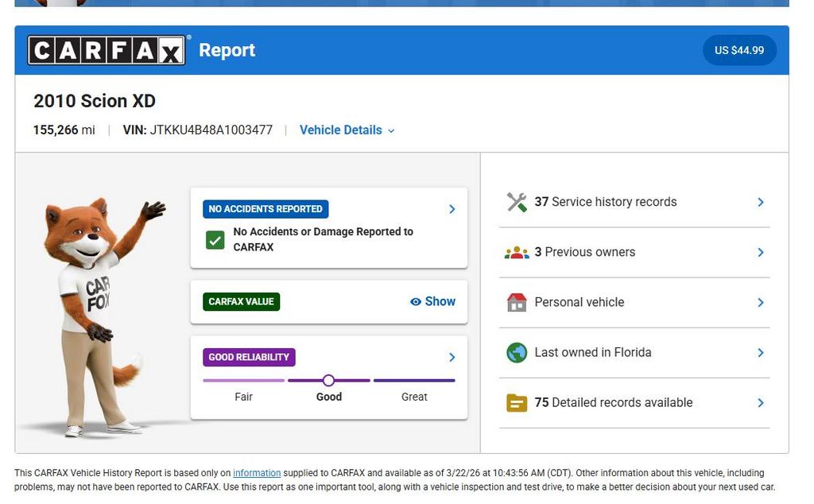Click the US $44.99 price button
The width and height of the screenshot is (814, 504).
tap(739, 50)
